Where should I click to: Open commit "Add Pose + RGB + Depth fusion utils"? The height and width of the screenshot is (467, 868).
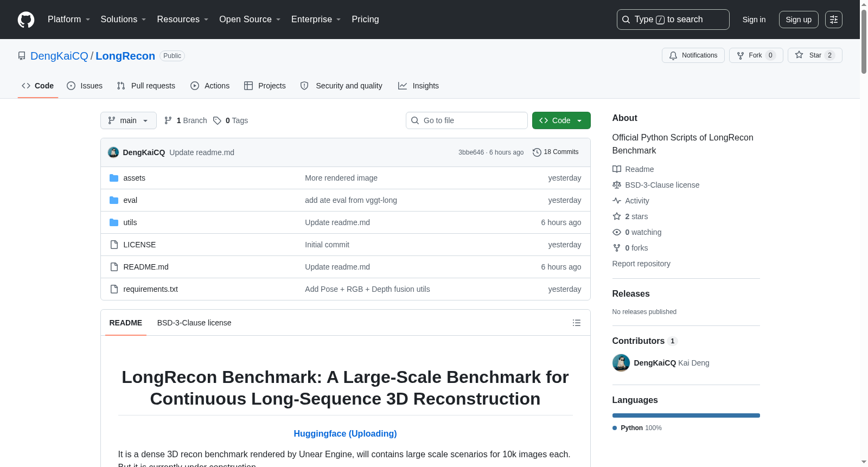(367, 289)
